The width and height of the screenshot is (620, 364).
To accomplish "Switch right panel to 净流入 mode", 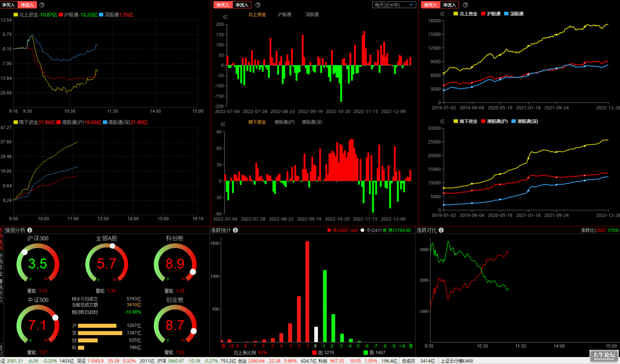I will tap(449, 5).
